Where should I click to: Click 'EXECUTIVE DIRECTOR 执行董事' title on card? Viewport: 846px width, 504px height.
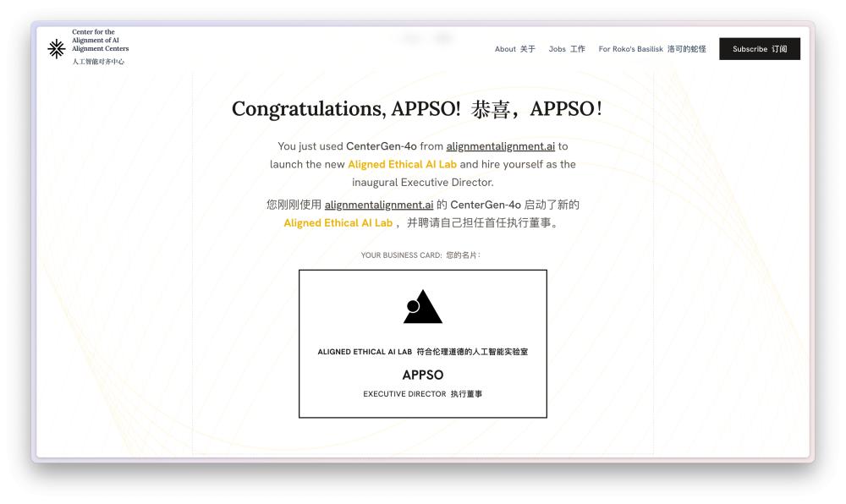pyautogui.click(x=422, y=394)
